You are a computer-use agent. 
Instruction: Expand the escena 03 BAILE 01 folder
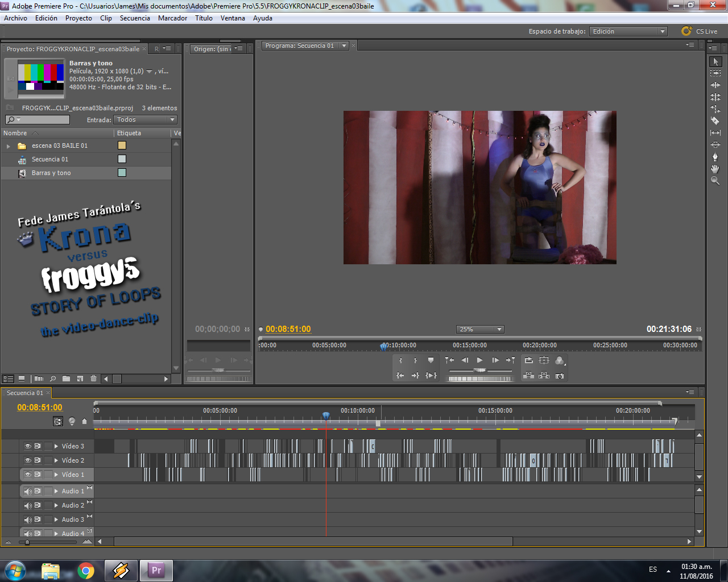(9, 146)
